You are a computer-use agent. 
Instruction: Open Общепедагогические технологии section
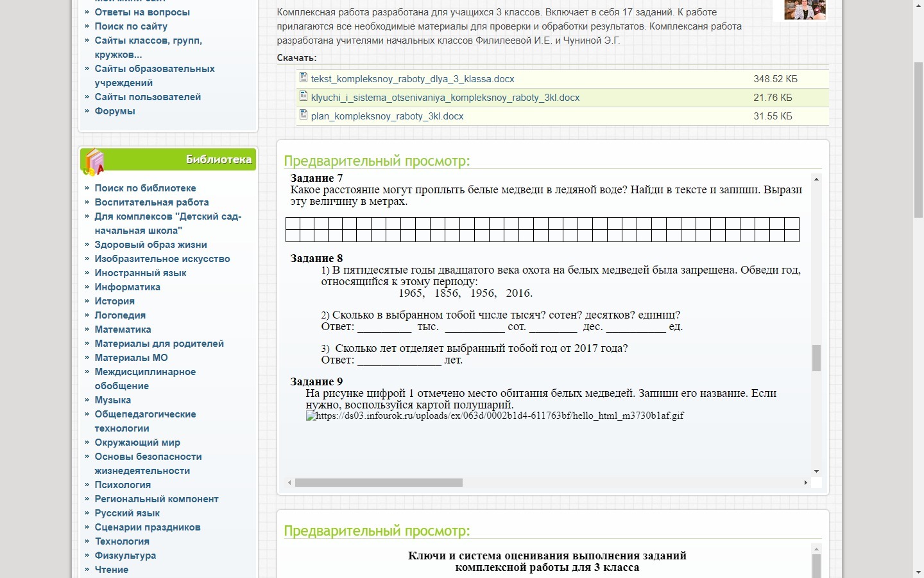pyautogui.click(x=145, y=421)
